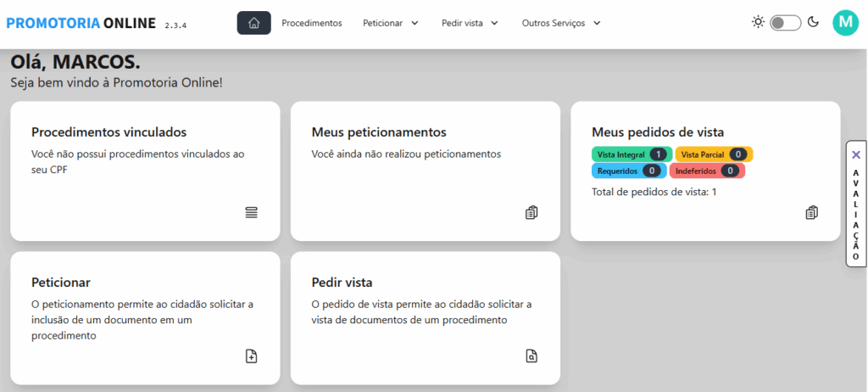Click the add-document icon in Peticionar card
The width and height of the screenshot is (868, 392).
(252, 356)
